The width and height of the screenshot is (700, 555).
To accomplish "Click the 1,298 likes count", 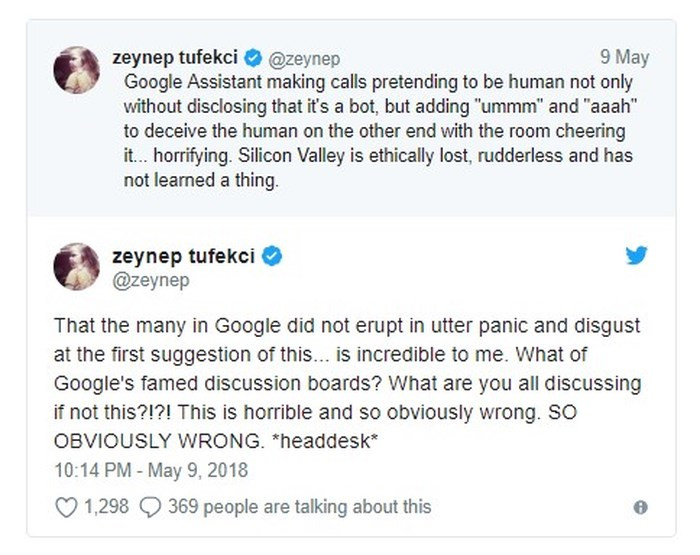I will coord(106,507).
